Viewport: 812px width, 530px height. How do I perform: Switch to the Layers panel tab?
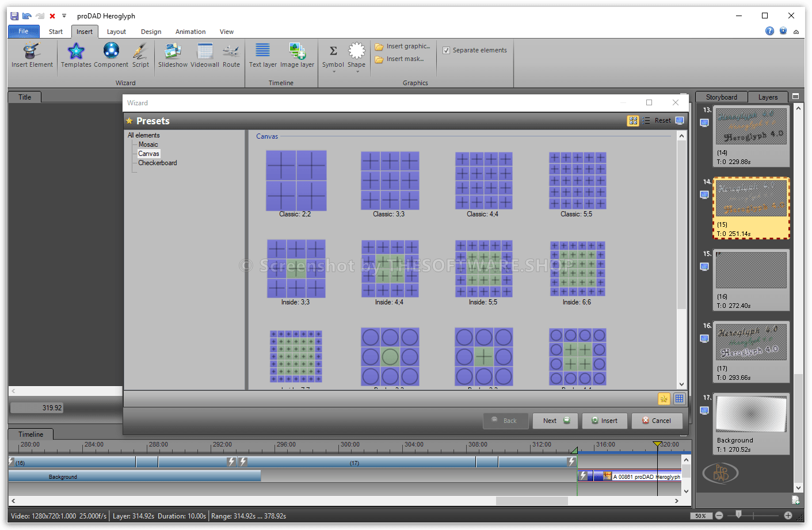coord(768,97)
